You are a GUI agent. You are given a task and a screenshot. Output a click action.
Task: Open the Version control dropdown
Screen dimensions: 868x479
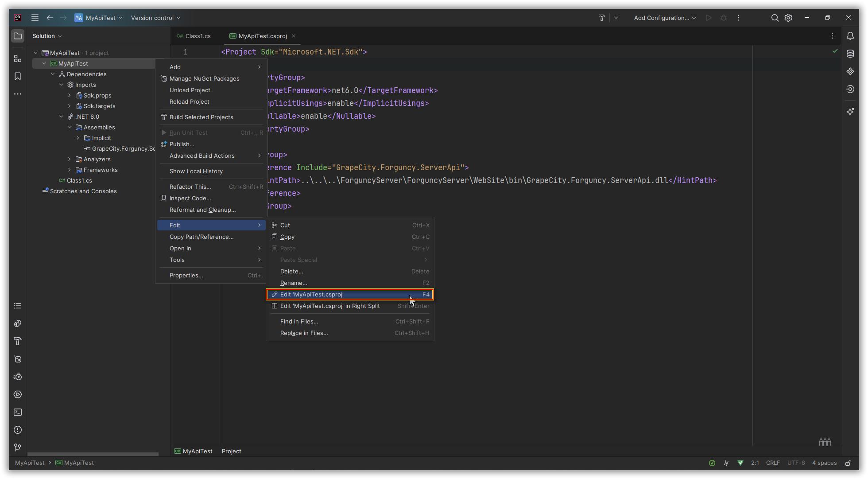(x=155, y=18)
